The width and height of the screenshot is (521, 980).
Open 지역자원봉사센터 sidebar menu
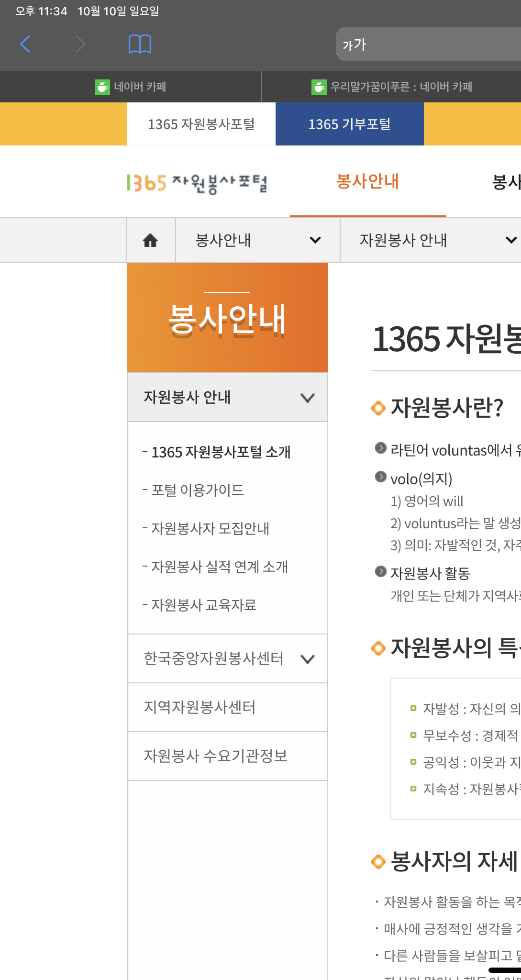pyautogui.click(x=228, y=707)
